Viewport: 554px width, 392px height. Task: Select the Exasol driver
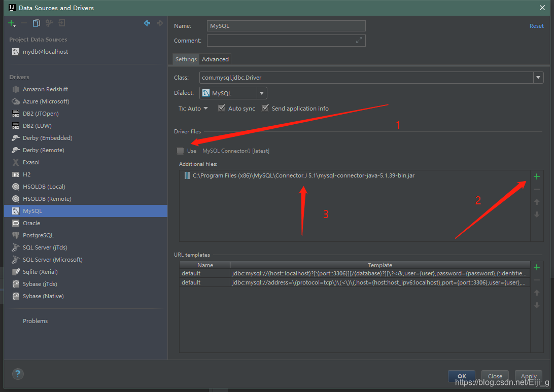pyautogui.click(x=86, y=162)
